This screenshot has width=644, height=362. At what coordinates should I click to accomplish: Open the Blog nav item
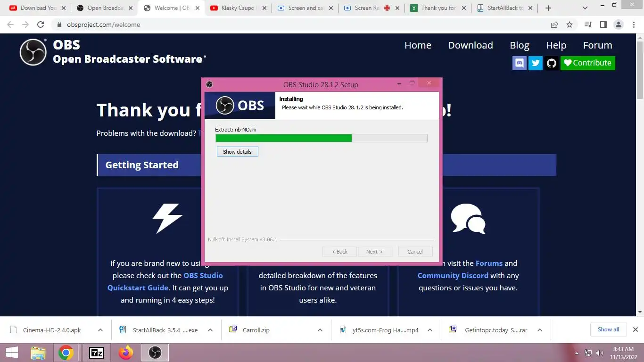click(520, 45)
